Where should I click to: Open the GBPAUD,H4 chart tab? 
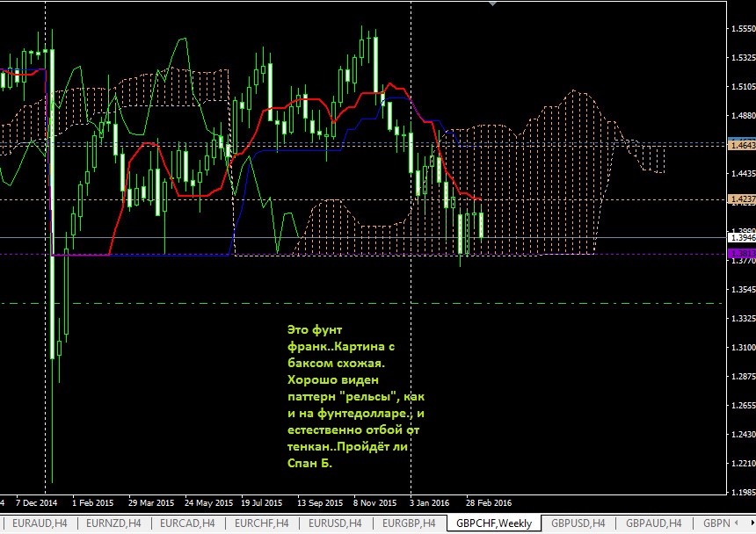654,523
